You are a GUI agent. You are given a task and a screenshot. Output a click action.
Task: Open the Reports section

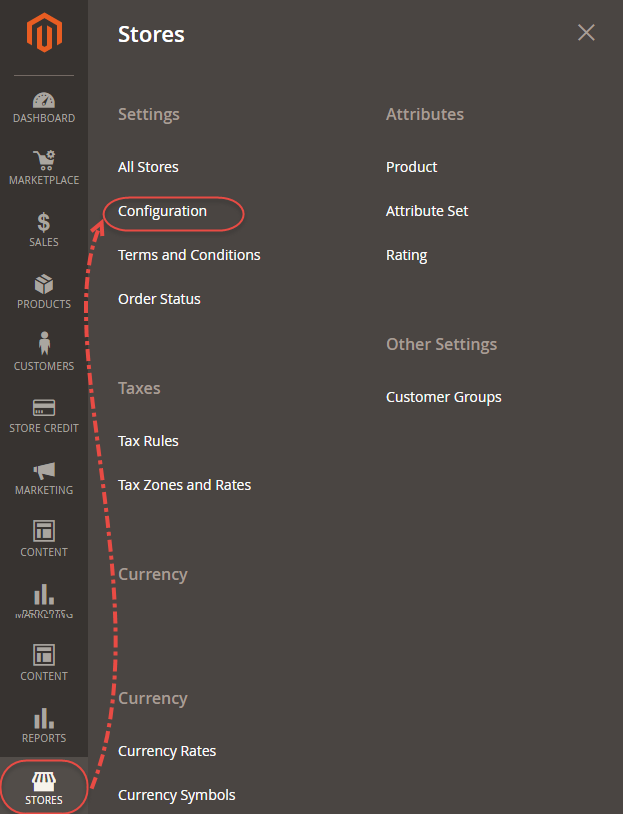pos(43,727)
